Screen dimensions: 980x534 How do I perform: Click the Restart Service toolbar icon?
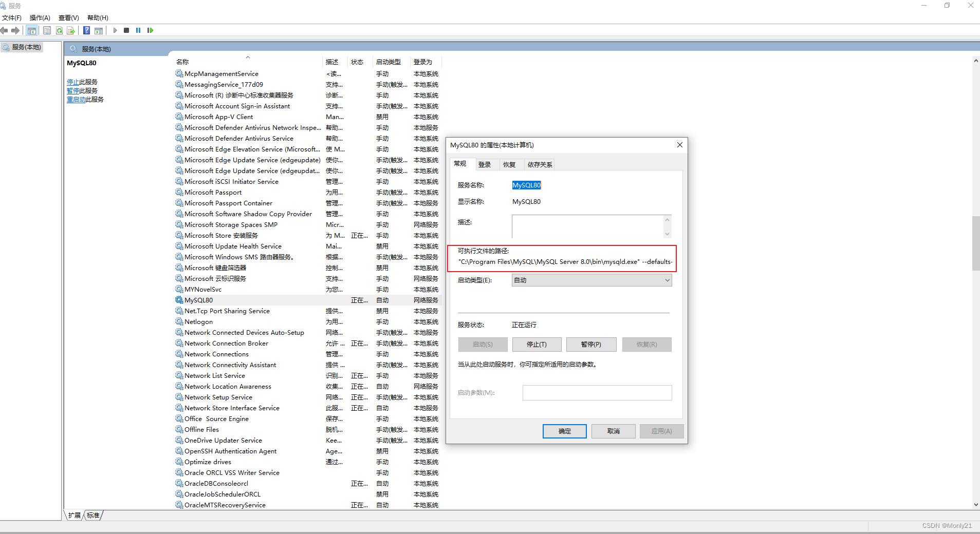coord(150,30)
